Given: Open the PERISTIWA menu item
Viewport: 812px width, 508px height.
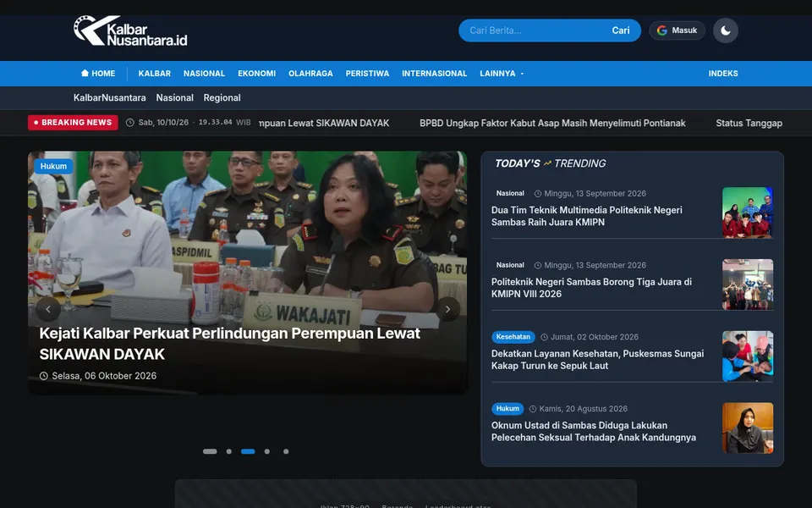Looking at the screenshot, I should (x=367, y=74).
